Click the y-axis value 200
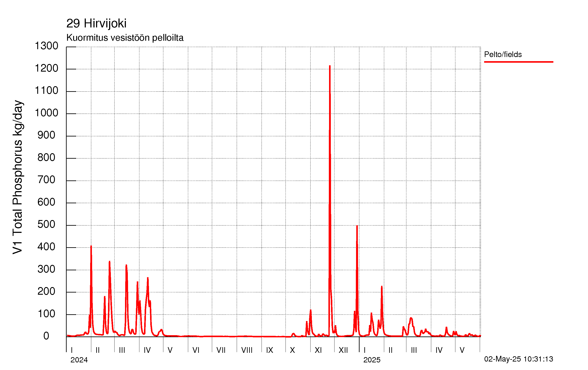Viewport: 588px width, 370px height. click(46, 291)
